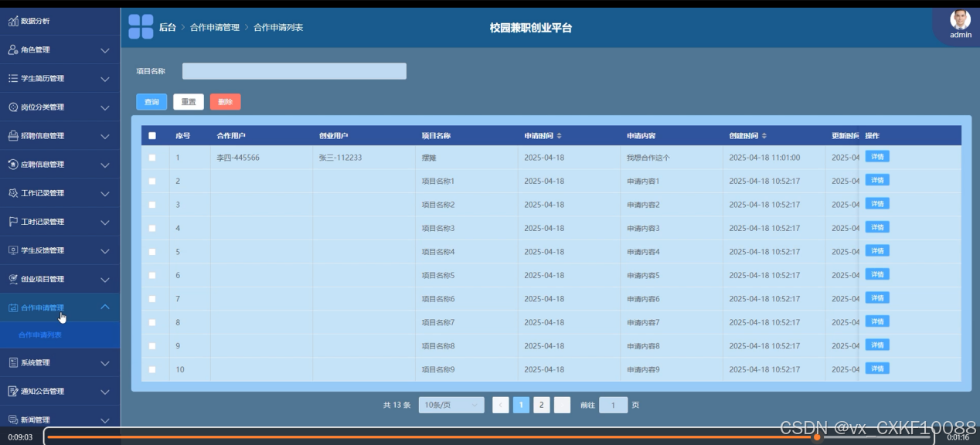Click the 系统管理 sidebar icon
980x445 pixels.
pos(13,362)
